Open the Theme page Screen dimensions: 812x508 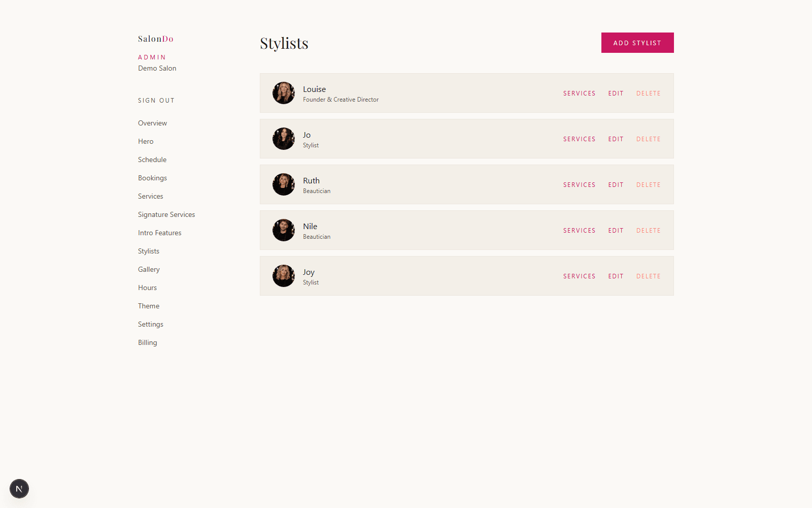coord(149,306)
